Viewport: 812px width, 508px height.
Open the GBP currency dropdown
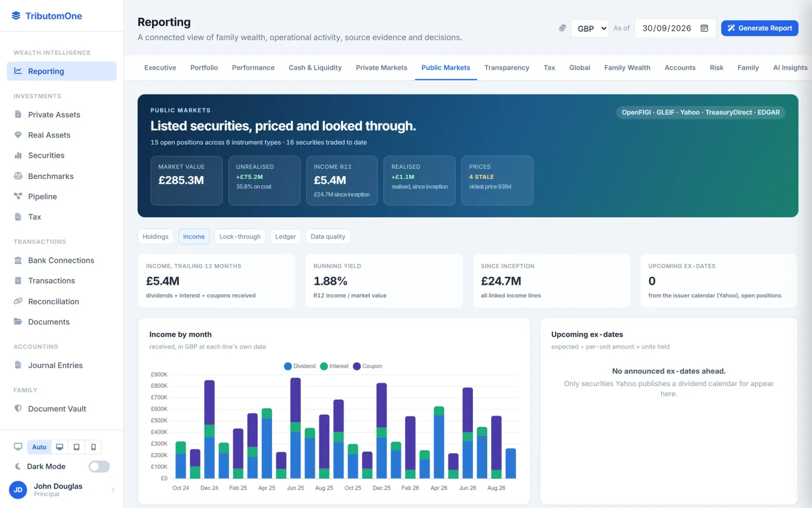click(590, 28)
